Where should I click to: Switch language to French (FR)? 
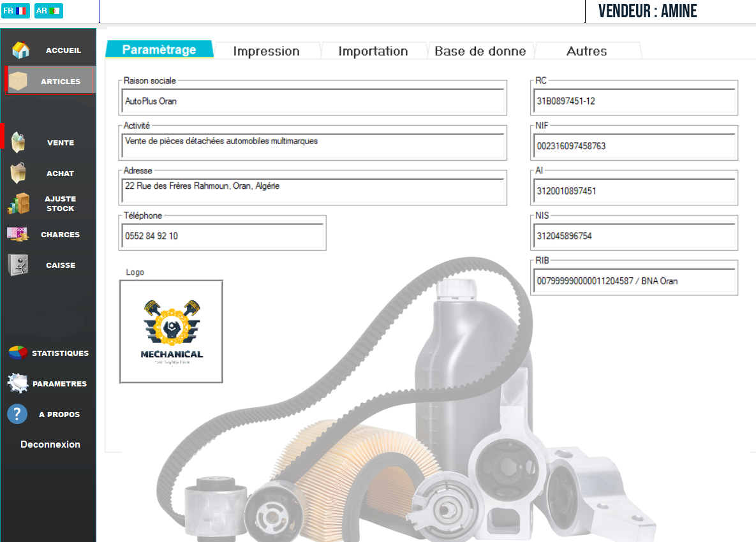coord(15,11)
